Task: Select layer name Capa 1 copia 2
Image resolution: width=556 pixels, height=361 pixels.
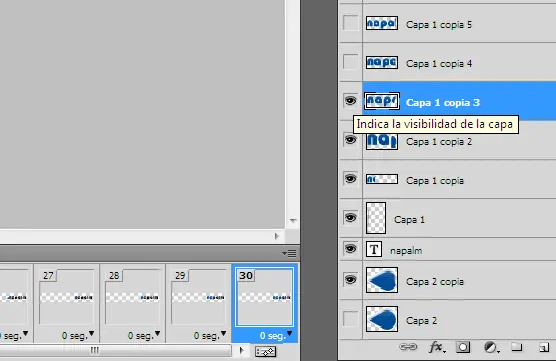Action: coord(439,141)
